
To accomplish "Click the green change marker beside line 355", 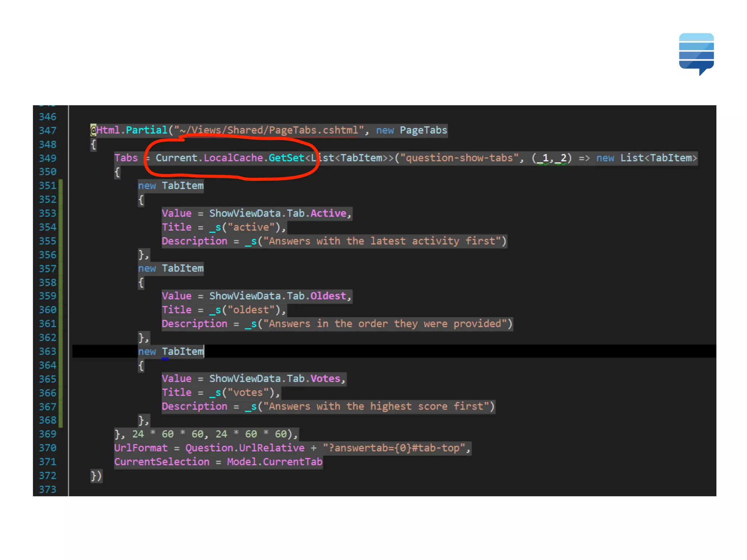I will click(61, 241).
